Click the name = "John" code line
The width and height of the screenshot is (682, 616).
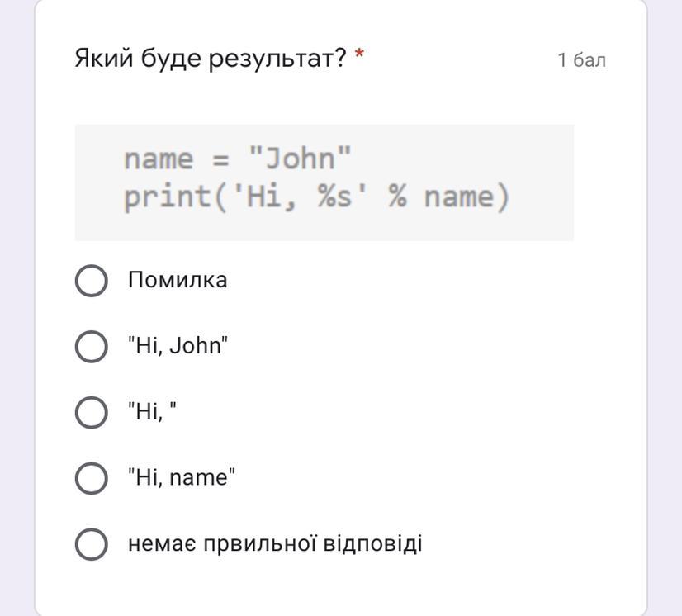click(238, 158)
